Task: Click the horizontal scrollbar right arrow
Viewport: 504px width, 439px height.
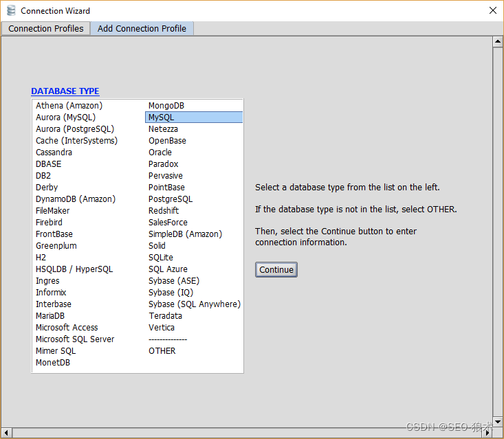Action: pos(487,433)
